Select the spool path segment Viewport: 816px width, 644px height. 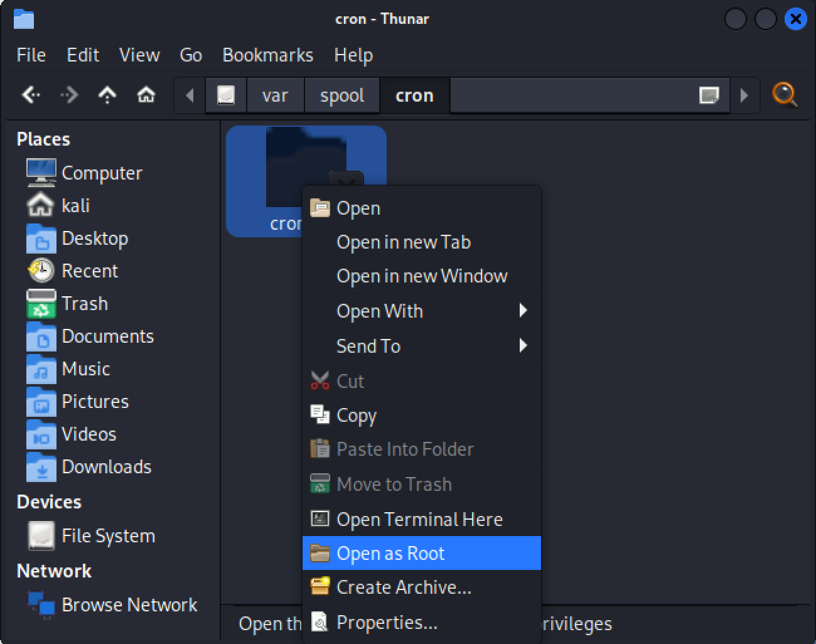[342, 95]
